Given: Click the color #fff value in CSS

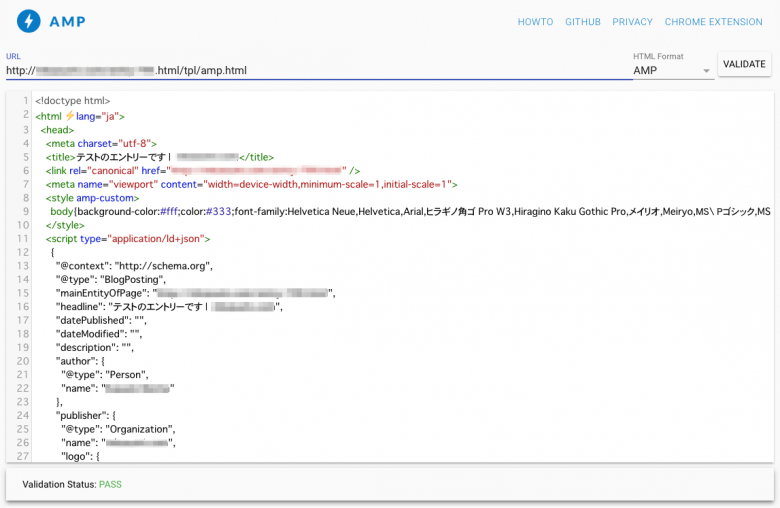Looking at the screenshot, I should click(170, 212).
